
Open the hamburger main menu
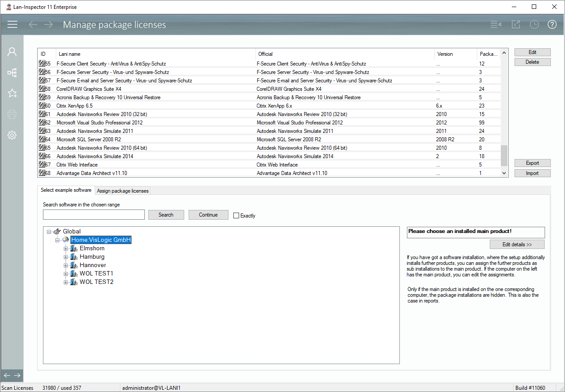[12, 24]
